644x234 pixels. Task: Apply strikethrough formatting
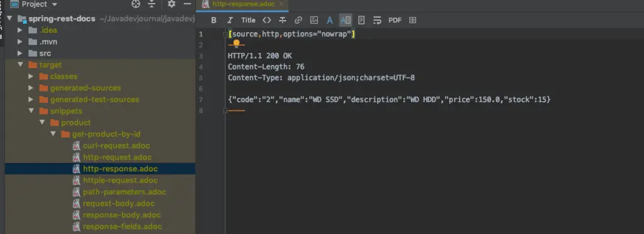coord(283,20)
